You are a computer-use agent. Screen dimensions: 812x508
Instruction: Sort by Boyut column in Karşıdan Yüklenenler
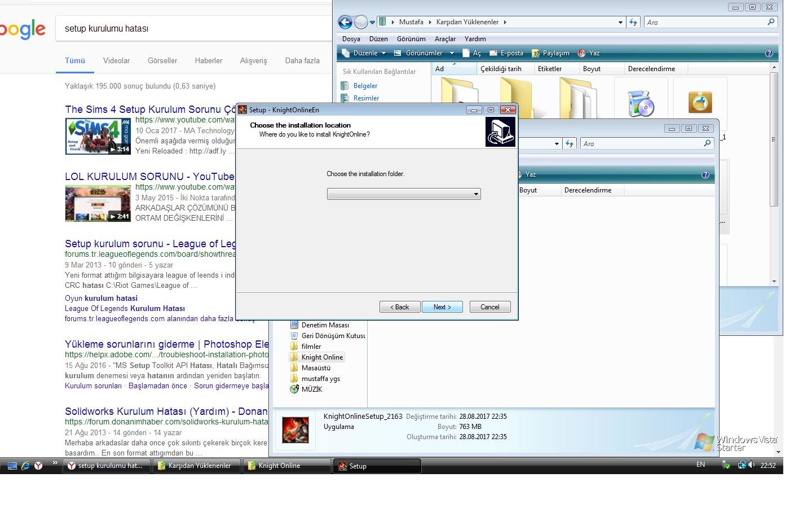click(x=602, y=69)
